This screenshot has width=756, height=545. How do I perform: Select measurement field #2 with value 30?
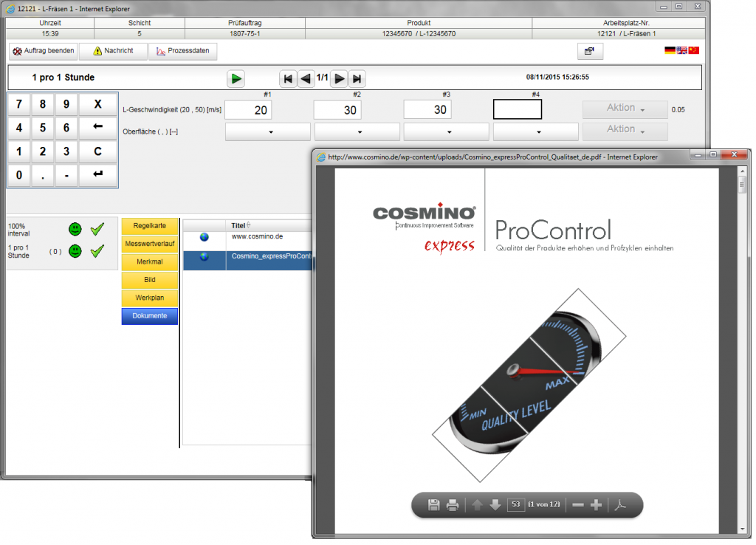click(337, 110)
